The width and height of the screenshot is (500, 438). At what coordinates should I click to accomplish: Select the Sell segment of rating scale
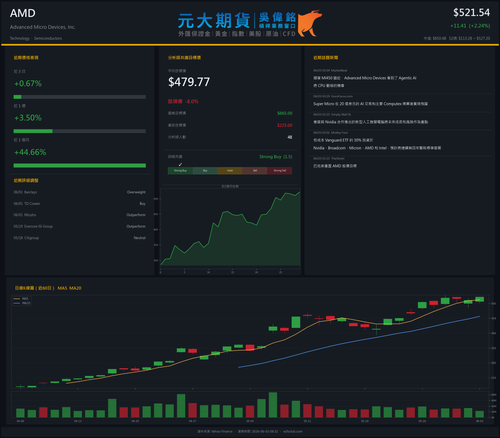pyautogui.click(x=255, y=171)
